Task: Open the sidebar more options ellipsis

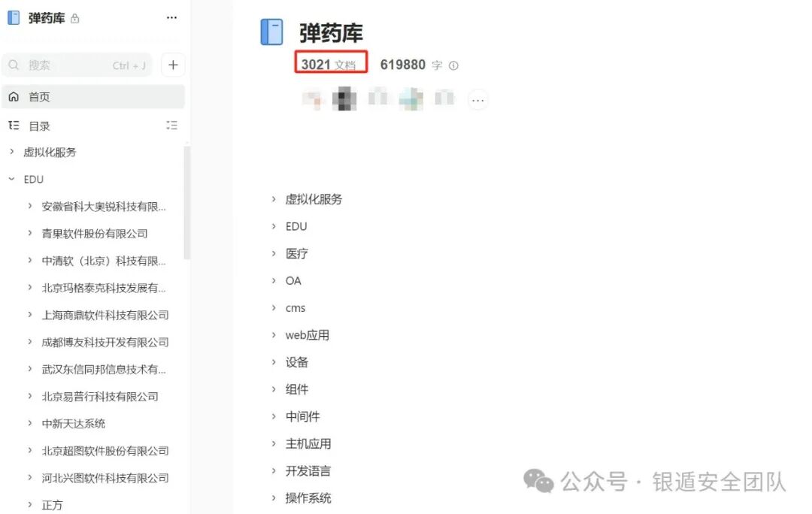Action: tap(172, 17)
